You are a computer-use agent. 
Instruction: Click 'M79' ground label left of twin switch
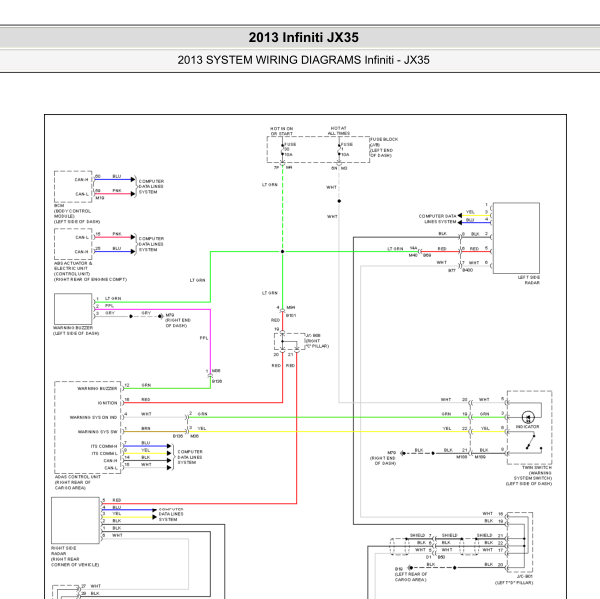coord(391,453)
